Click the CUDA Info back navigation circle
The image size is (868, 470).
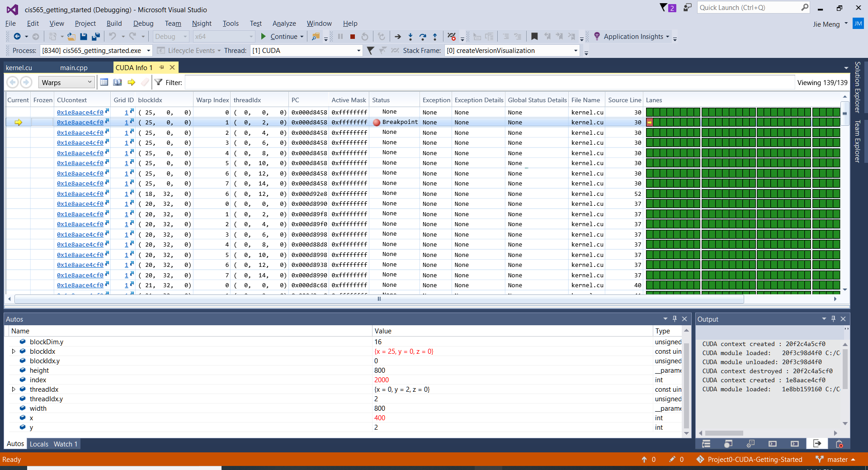(x=13, y=82)
